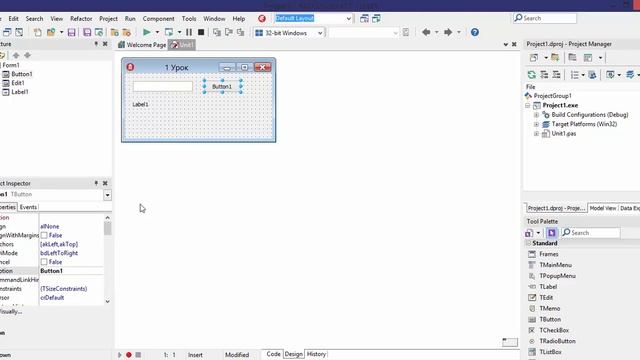Click Project Manager green Refresh icon
The width and height of the screenshot is (640, 360).
pyautogui.click(x=531, y=75)
